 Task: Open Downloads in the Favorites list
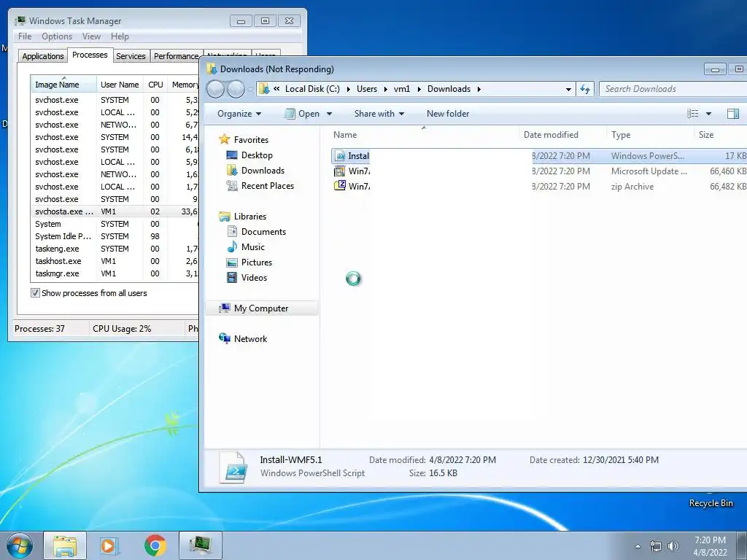click(x=263, y=171)
